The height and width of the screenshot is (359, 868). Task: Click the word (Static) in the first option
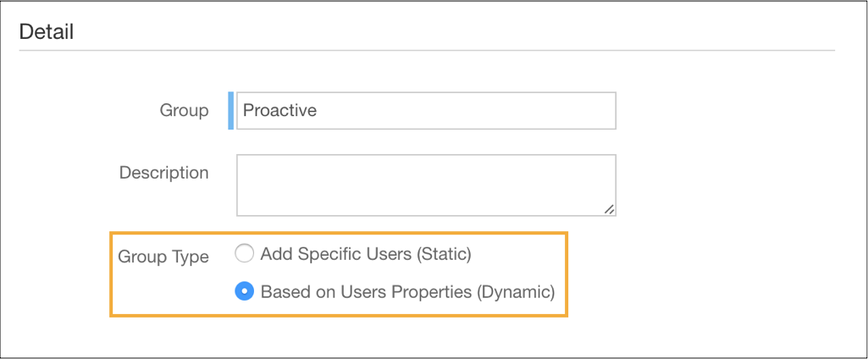point(444,255)
